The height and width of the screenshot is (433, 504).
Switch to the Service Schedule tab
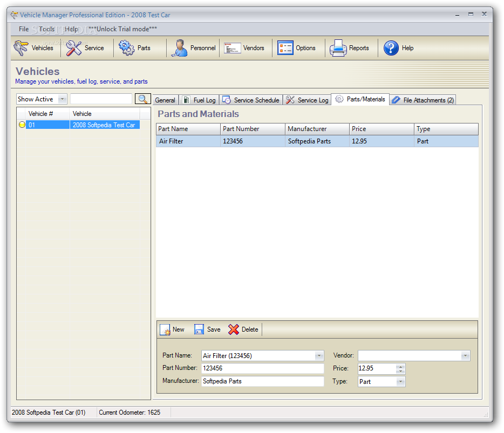coord(251,100)
